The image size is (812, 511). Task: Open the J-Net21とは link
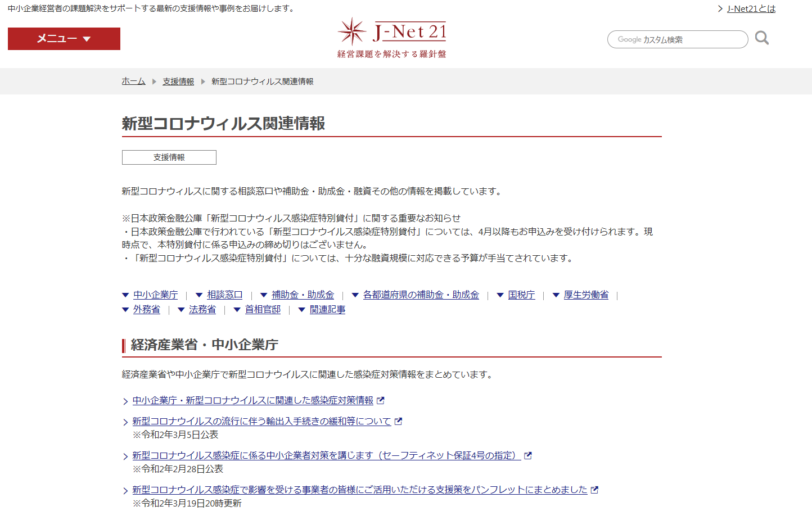[751, 8]
